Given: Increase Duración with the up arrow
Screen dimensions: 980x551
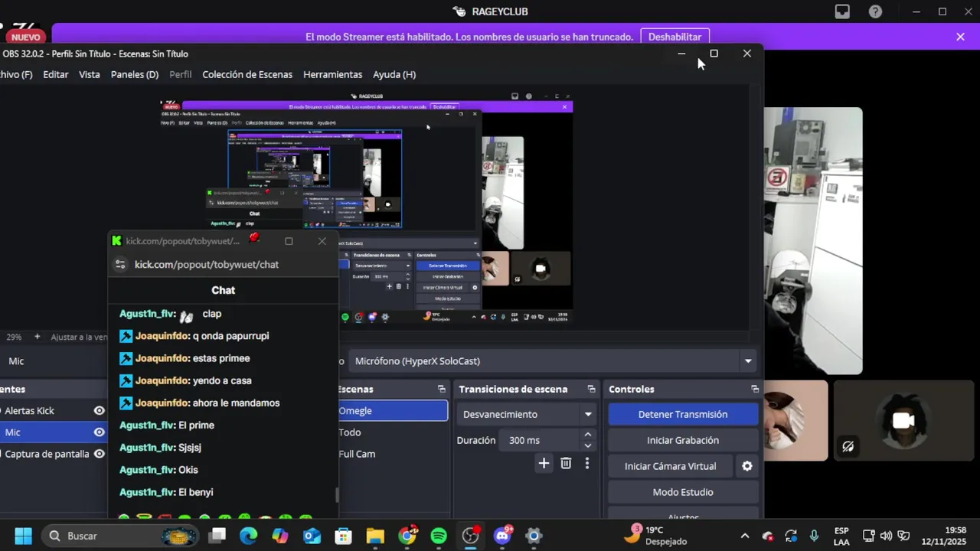Looking at the screenshot, I should pos(587,435).
